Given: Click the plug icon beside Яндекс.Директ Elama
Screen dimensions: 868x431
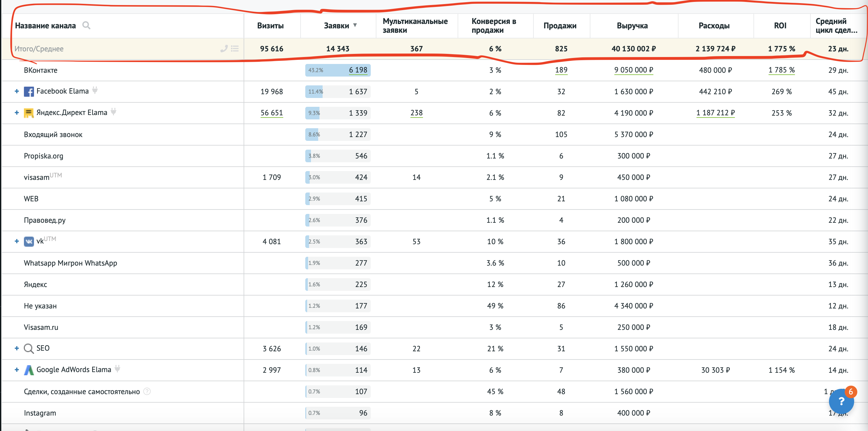Looking at the screenshot, I should point(114,111).
